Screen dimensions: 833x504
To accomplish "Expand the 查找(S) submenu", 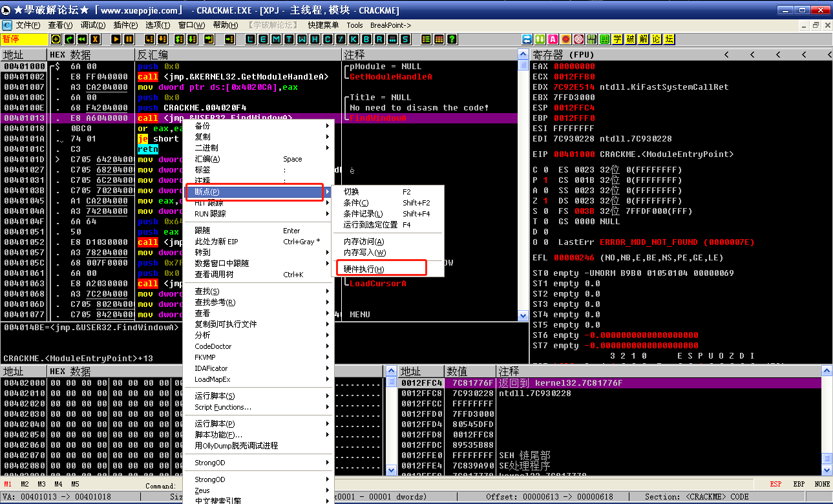I will pos(258,291).
